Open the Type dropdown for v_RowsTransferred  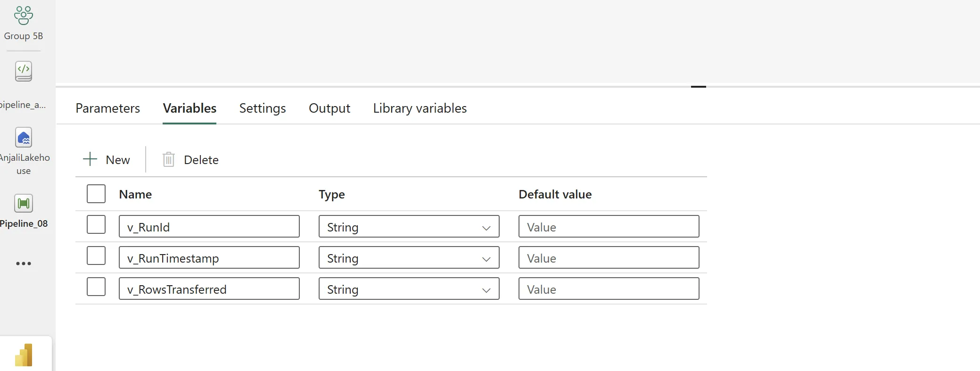[409, 289]
